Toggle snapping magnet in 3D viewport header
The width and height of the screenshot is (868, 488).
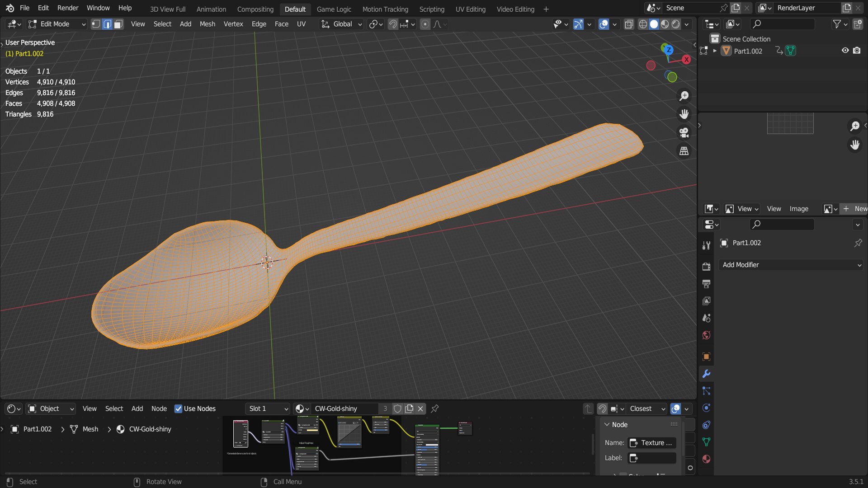tap(393, 24)
